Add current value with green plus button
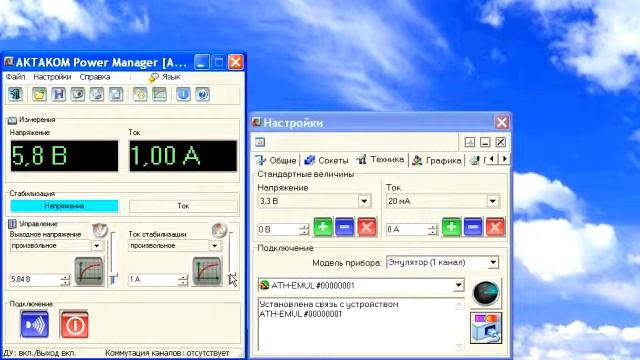 pyautogui.click(x=451, y=227)
